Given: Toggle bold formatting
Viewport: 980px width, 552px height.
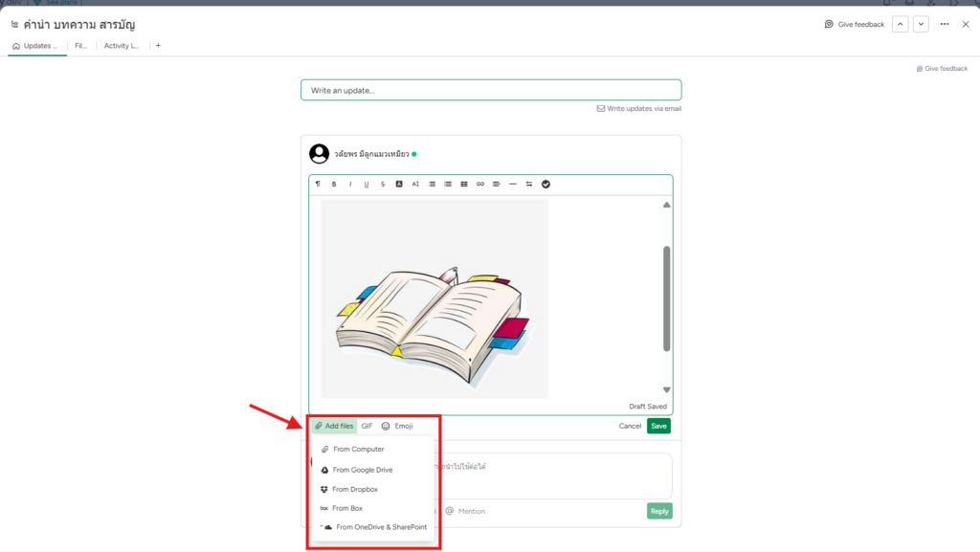Looking at the screenshot, I should pyautogui.click(x=334, y=185).
